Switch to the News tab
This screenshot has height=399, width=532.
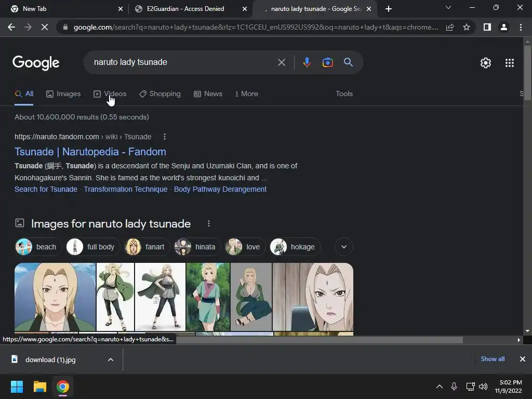point(208,94)
